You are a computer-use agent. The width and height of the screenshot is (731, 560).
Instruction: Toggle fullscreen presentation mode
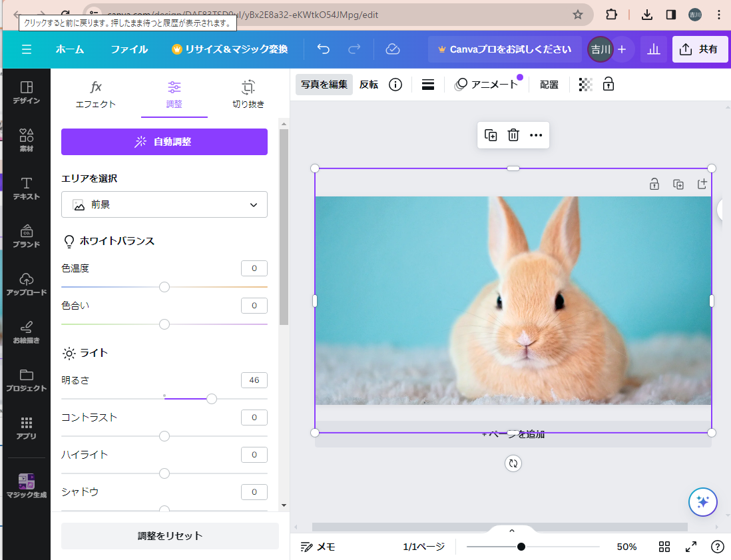691,547
